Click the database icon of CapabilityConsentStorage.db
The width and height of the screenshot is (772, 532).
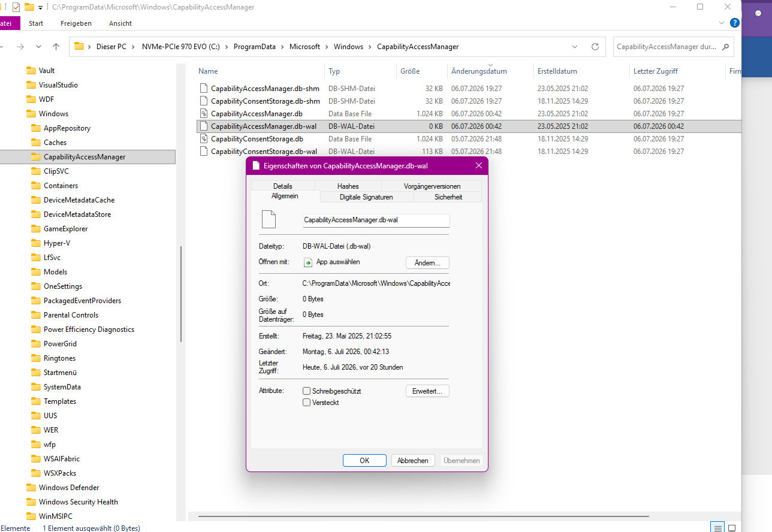click(204, 138)
